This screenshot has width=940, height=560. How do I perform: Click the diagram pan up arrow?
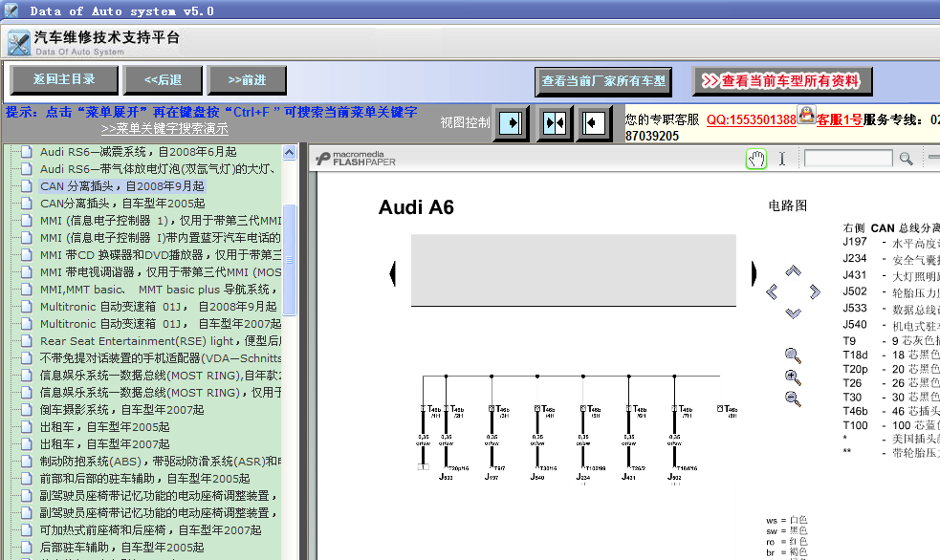point(793,270)
